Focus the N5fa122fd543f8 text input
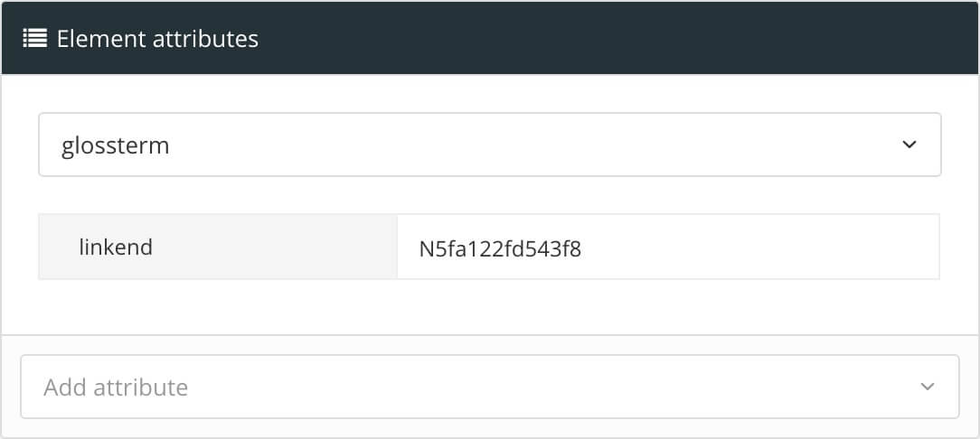Screen dimensions: 980x439 [500, 248]
